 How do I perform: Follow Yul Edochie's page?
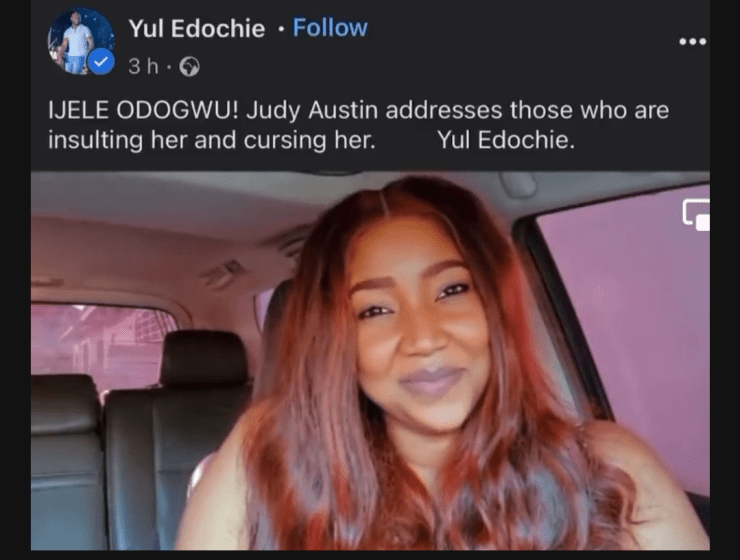[330, 28]
